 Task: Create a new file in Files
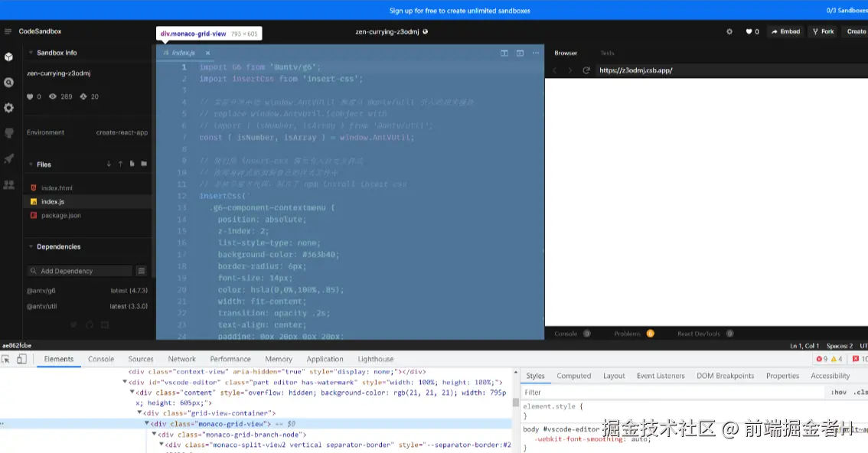click(x=132, y=165)
